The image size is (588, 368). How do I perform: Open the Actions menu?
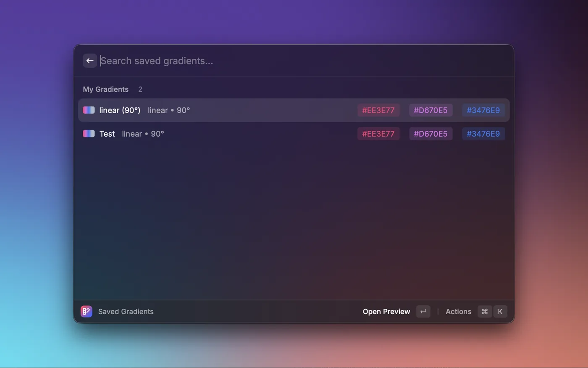458,312
